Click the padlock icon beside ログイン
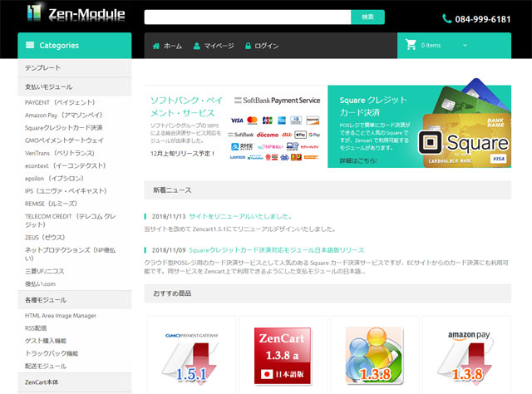 click(248, 46)
